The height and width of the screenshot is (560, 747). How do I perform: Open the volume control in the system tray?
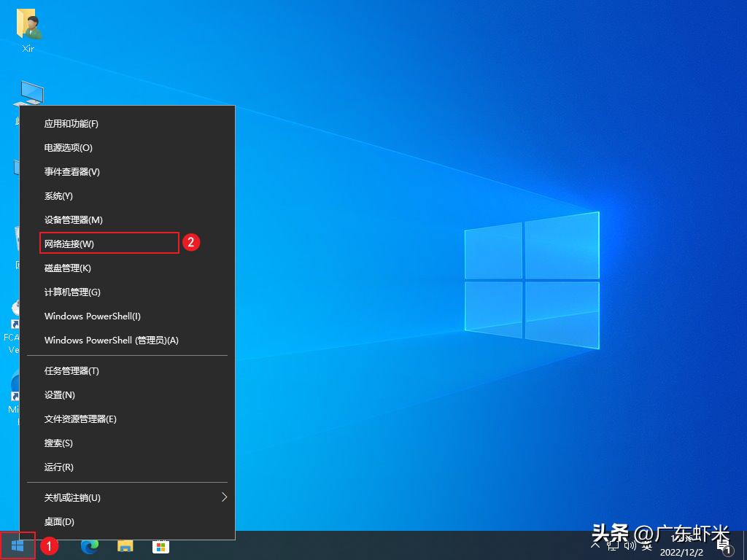coord(630,546)
